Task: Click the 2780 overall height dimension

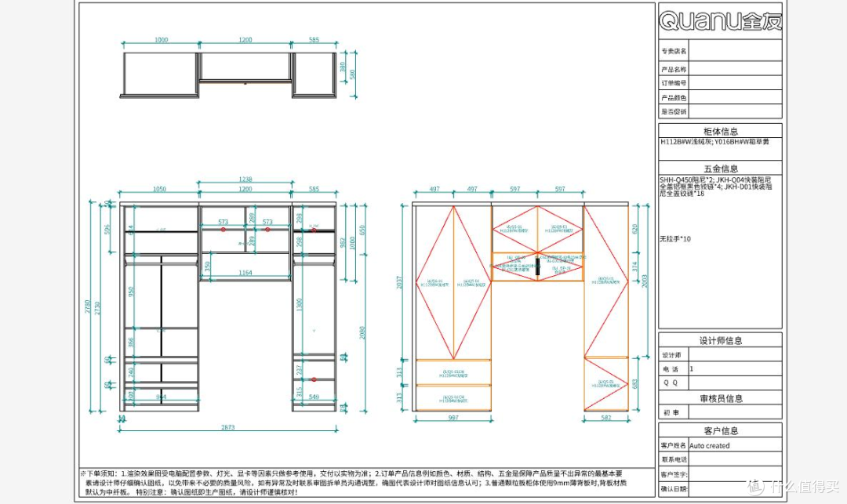Action: (87, 306)
